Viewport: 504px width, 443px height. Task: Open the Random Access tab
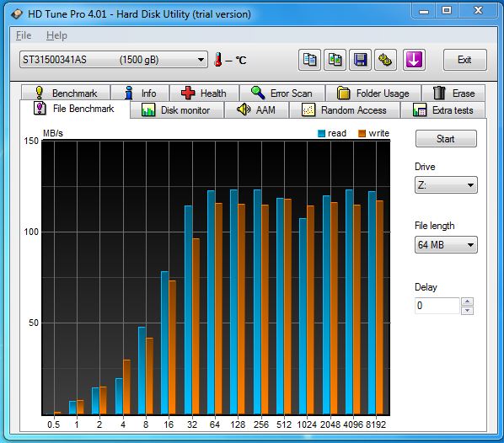coord(344,110)
